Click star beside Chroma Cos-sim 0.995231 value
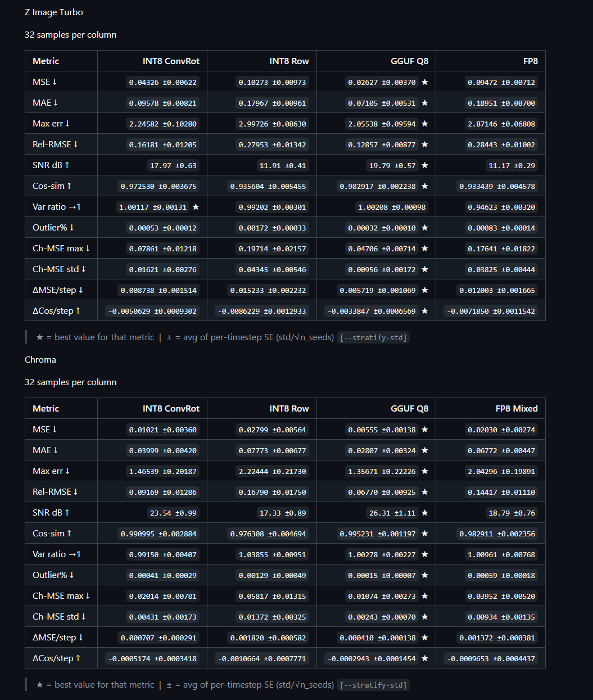Viewport: 593px width, 700px height. (424, 534)
